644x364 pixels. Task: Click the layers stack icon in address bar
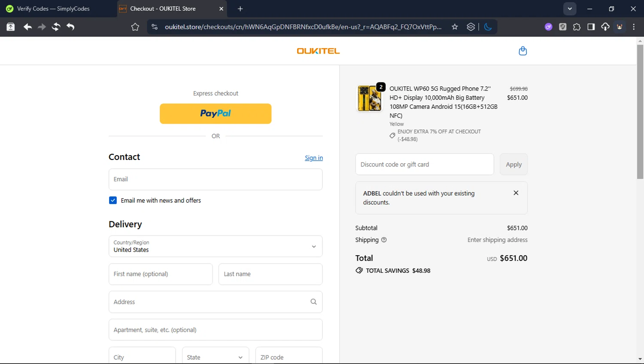tap(471, 27)
